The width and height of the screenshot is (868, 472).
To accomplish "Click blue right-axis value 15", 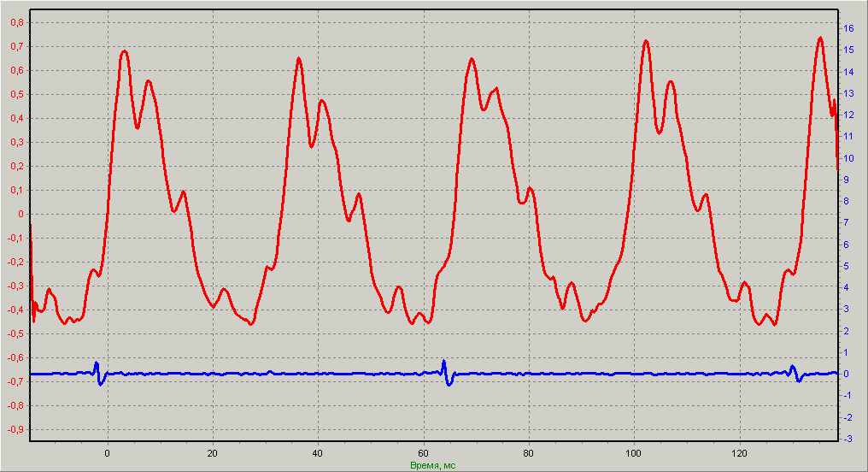I will 848,50.
